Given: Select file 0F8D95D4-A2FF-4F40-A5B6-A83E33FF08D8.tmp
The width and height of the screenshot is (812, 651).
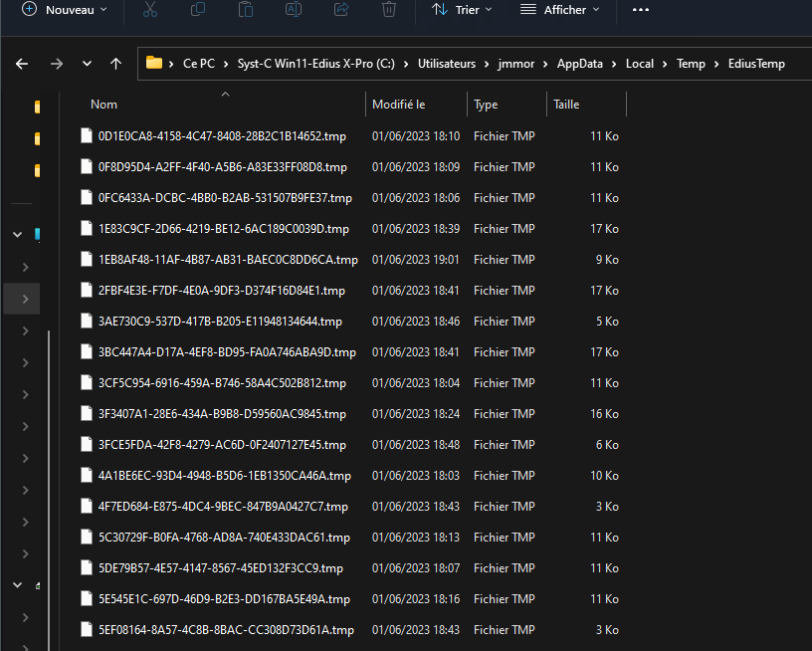Looking at the screenshot, I should [x=223, y=167].
